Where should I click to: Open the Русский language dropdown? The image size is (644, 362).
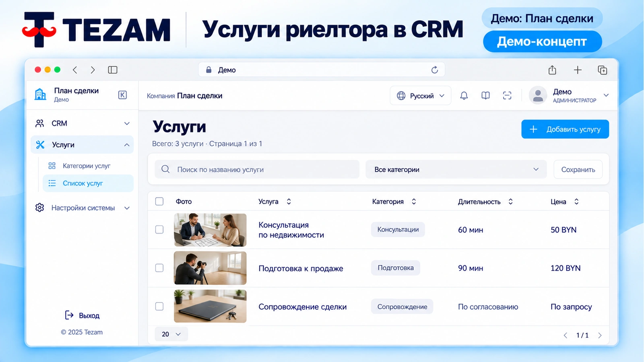pos(421,96)
